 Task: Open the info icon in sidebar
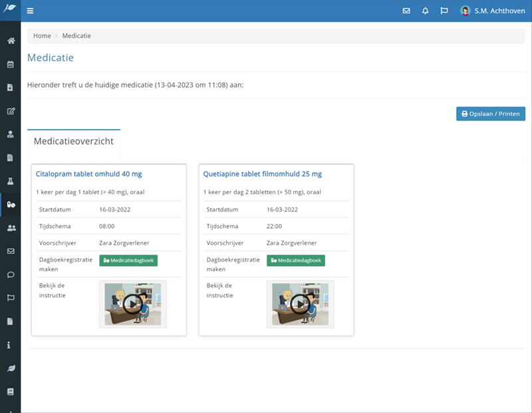coord(9,345)
